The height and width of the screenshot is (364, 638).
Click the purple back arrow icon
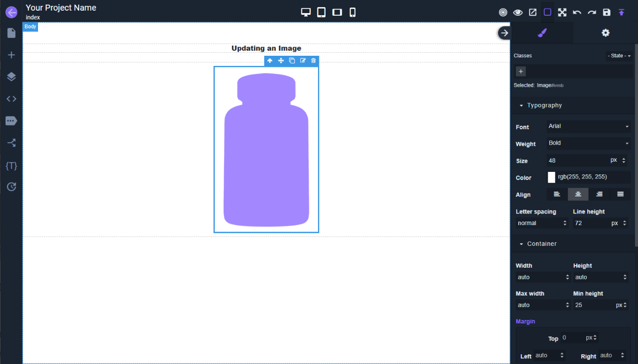click(x=11, y=12)
